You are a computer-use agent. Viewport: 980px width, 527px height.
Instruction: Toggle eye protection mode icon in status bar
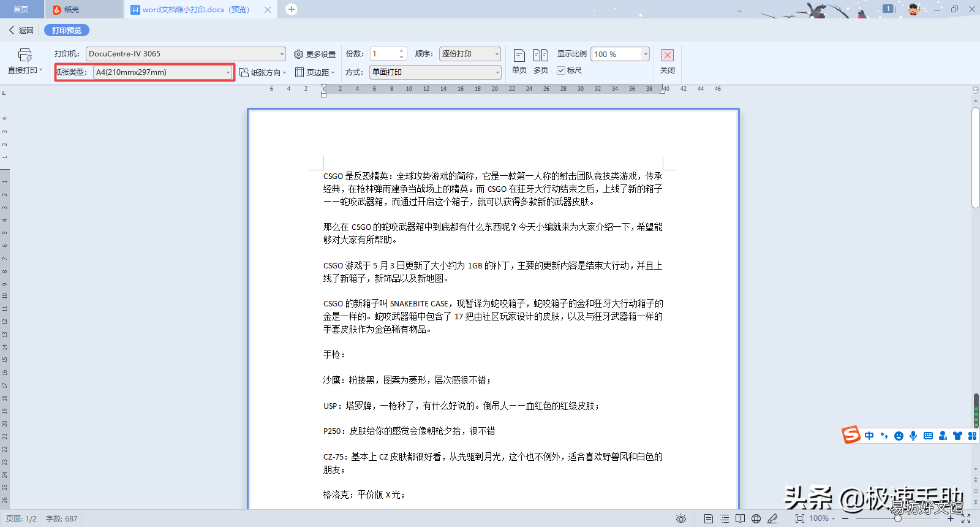coord(680,518)
